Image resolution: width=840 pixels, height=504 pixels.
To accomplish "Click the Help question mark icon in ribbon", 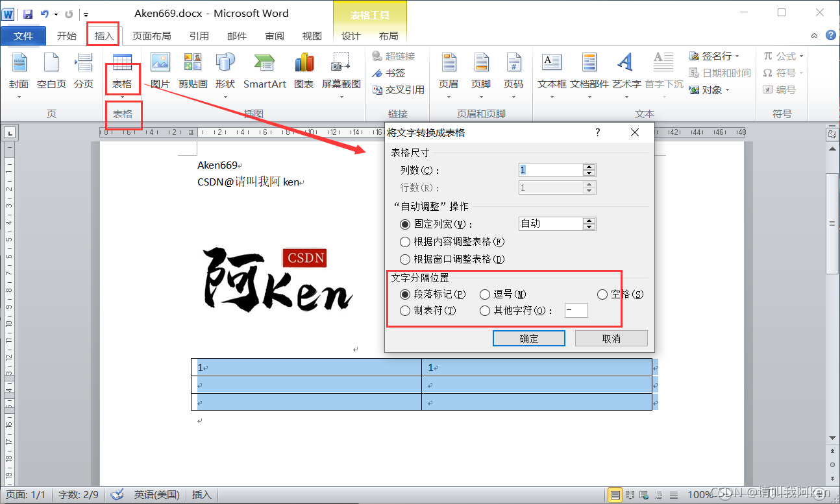I will [x=830, y=36].
